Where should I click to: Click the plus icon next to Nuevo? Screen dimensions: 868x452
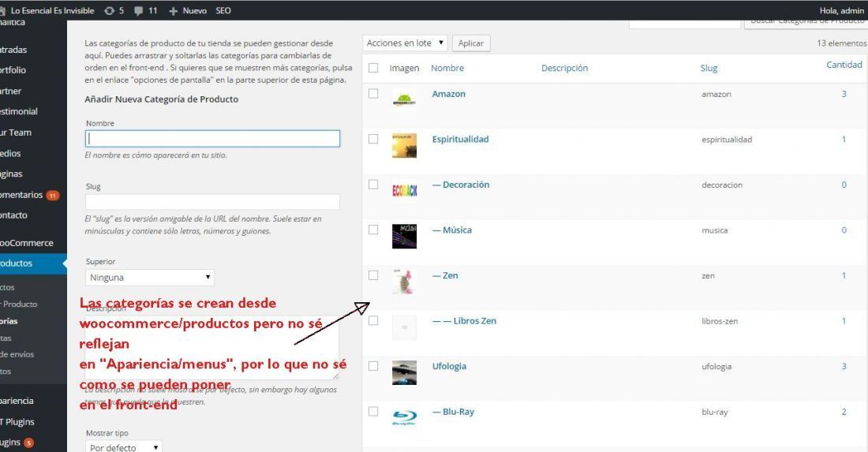tap(174, 10)
